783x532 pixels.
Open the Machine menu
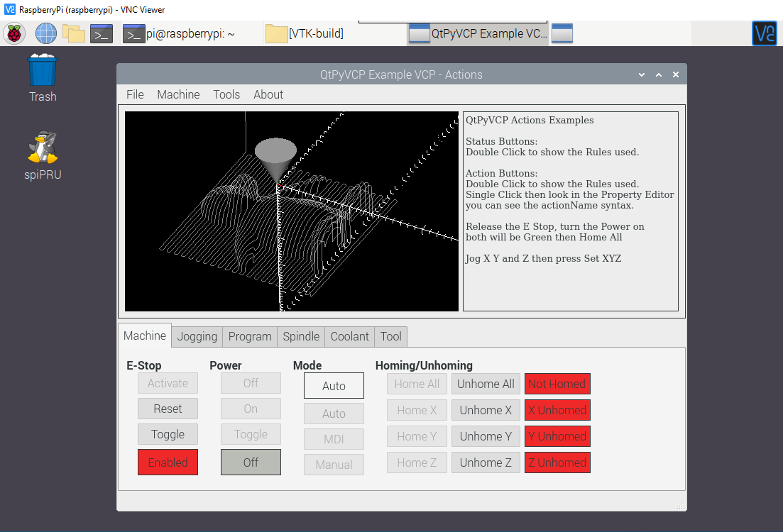pos(178,94)
